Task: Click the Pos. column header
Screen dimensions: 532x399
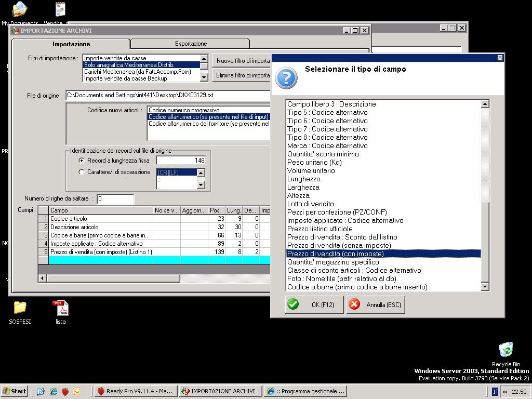Action: [217, 210]
